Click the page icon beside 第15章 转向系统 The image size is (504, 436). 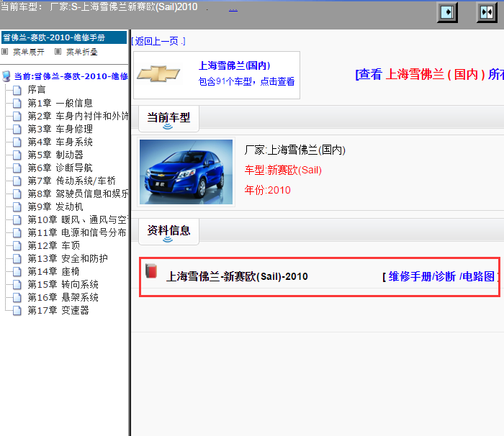pos(17,285)
